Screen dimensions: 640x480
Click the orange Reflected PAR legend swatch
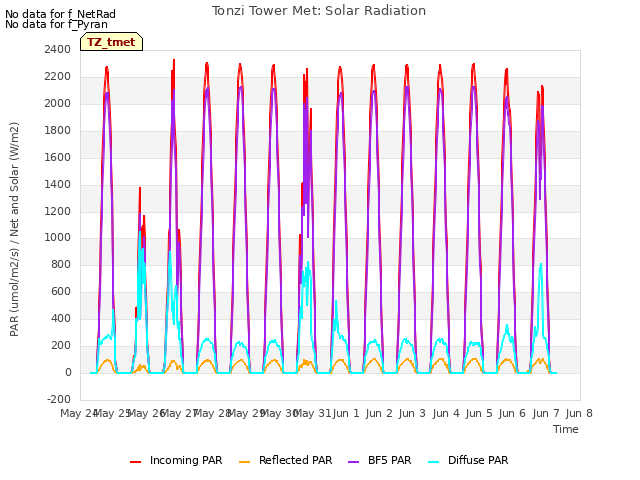[x=244, y=462]
